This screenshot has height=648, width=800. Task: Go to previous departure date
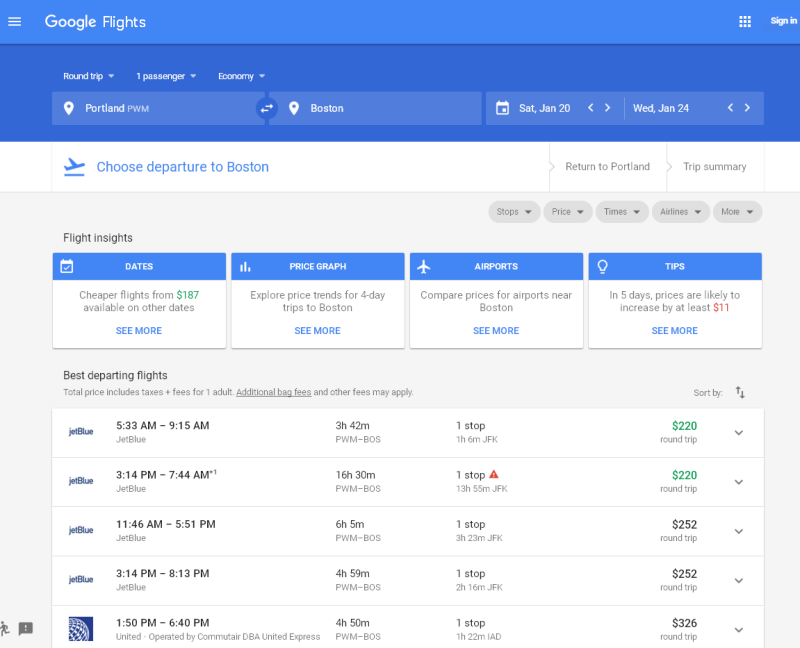591,108
